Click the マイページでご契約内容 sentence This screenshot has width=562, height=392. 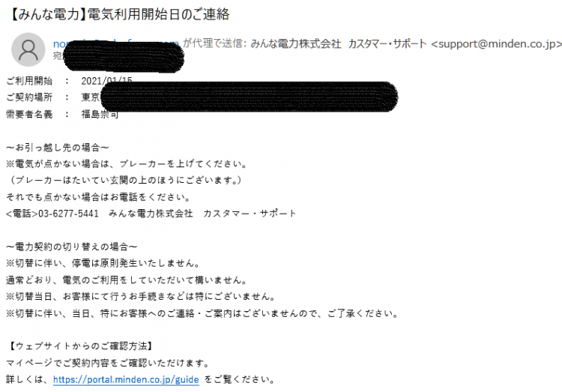[x=108, y=363]
